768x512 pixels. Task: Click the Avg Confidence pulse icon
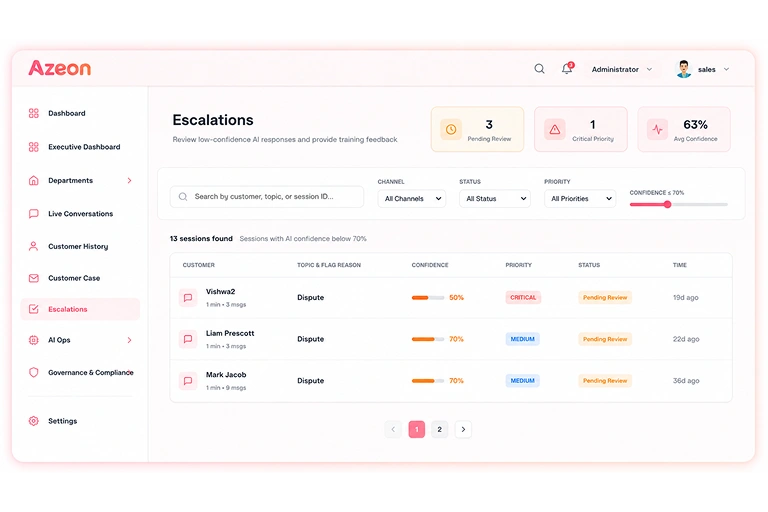coord(657,129)
